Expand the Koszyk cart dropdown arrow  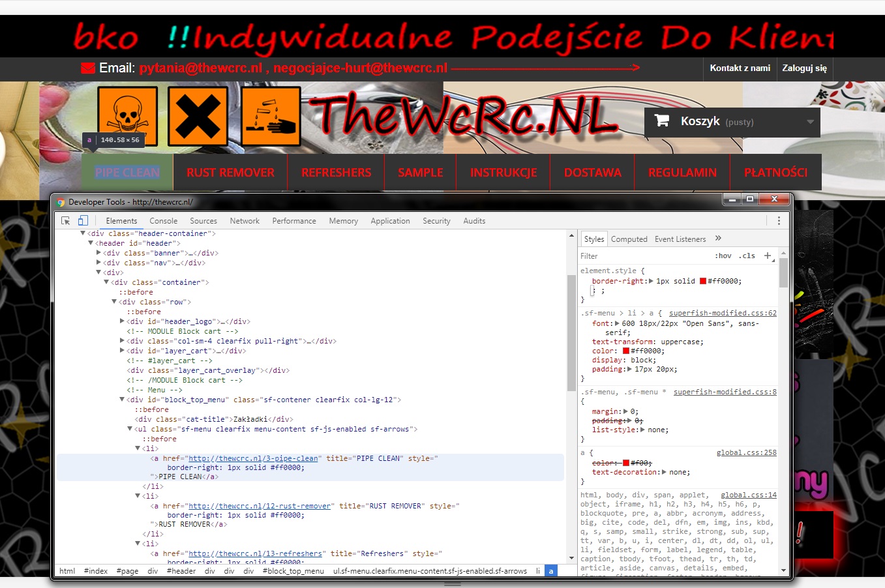coord(810,122)
